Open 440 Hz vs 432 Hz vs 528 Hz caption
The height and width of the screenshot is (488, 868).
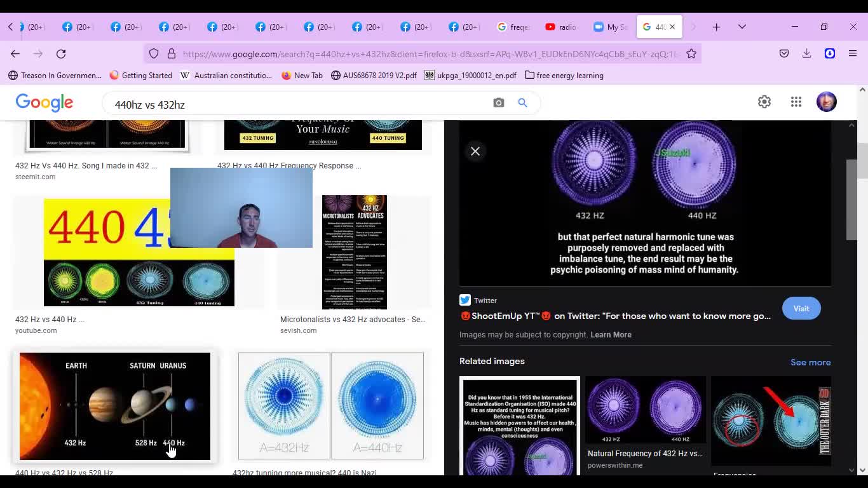tap(64, 473)
